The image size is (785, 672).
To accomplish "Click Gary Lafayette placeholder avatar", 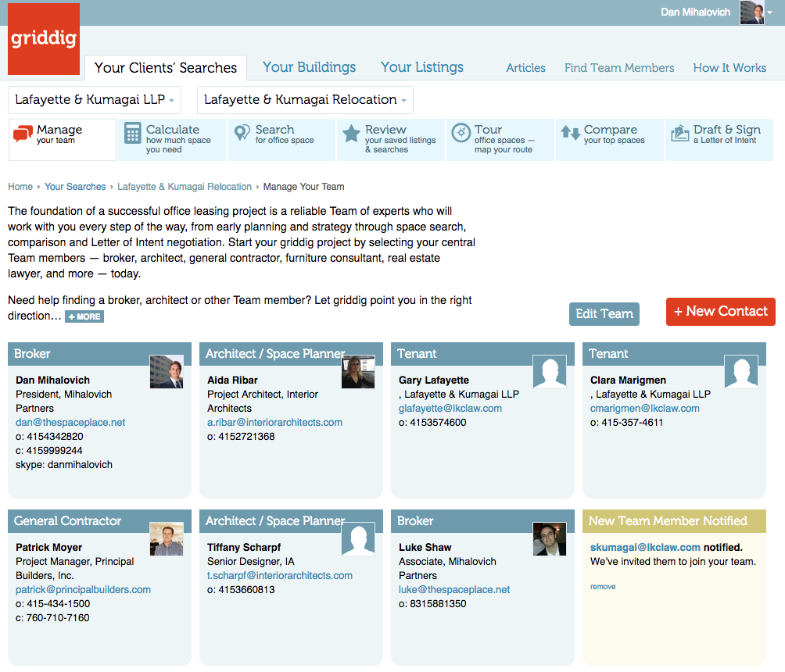I will click(550, 372).
